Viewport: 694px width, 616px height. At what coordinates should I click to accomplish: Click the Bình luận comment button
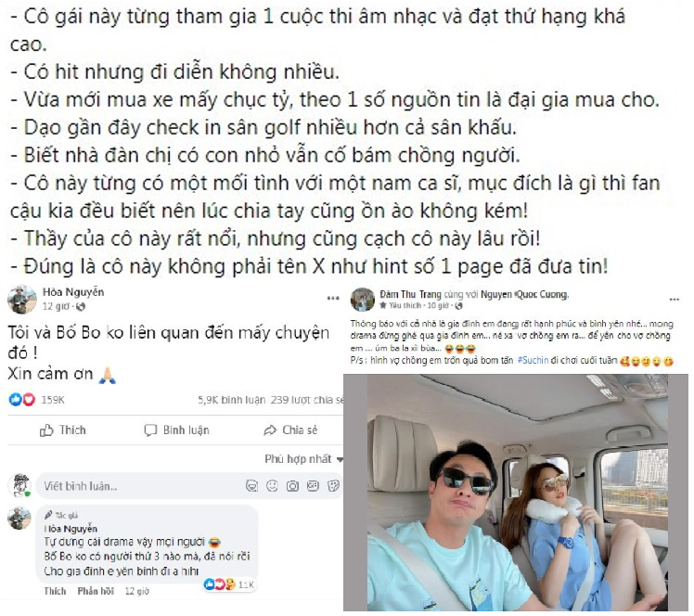176,430
